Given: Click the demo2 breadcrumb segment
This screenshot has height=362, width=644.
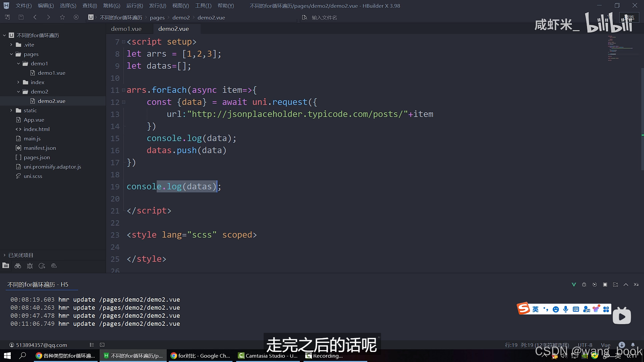Looking at the screenshot, I should (181, 17).
